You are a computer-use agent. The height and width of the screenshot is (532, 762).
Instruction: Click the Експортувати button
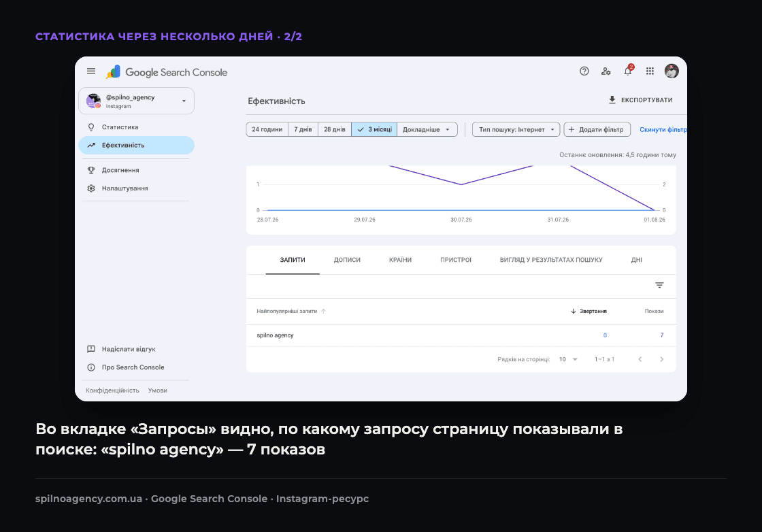click(640, 99)
